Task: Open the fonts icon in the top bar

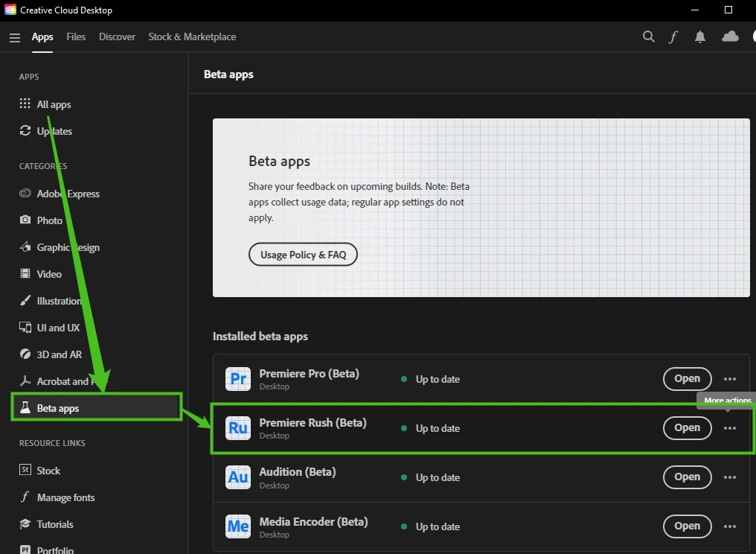Action: pyautogui.click(x=673, y=36)
